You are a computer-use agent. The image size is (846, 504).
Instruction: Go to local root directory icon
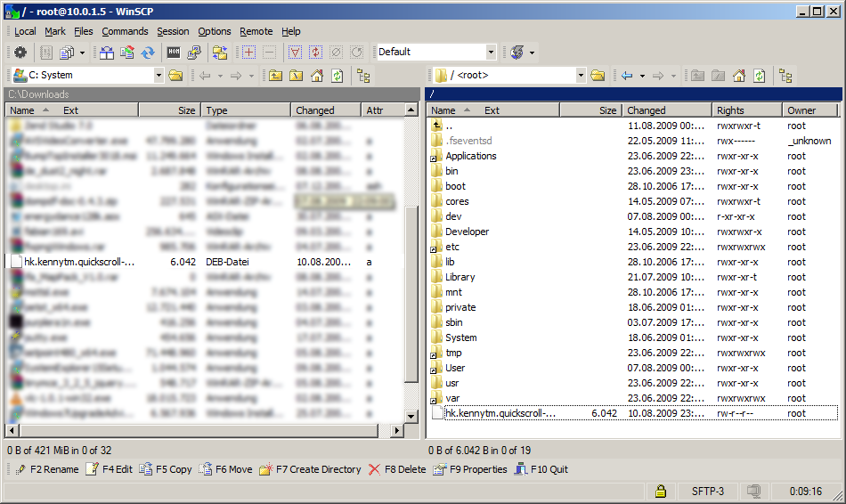click(x=297, y=76)
